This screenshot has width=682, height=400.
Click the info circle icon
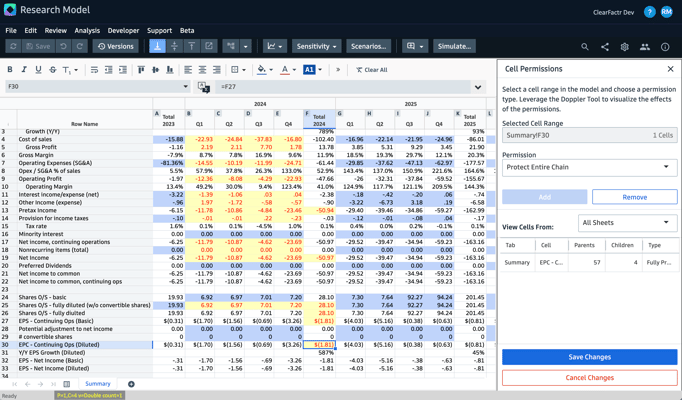click(x=665, y=47)
